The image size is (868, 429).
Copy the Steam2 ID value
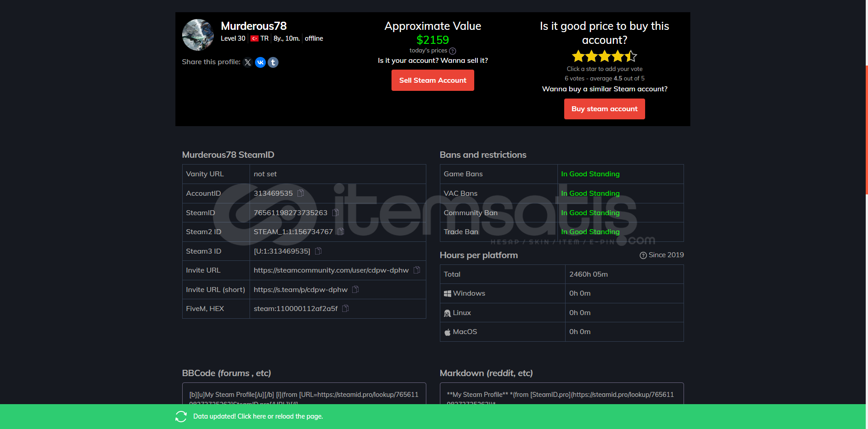pos(341,231)
